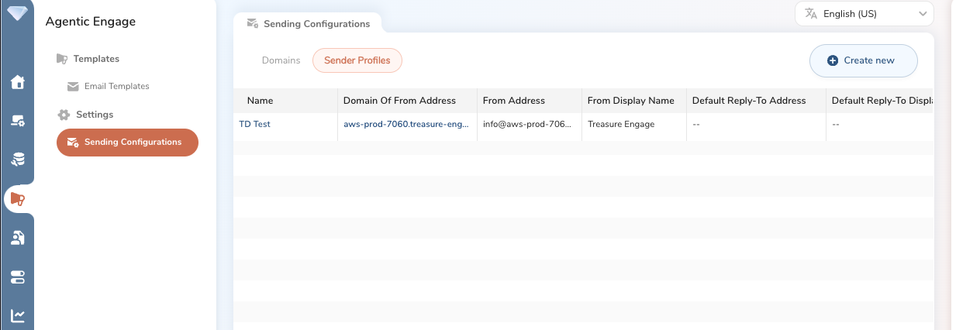Open the analytics chart sidebar icon
The height and width of the screenshot is (330, 980).
[x=17, y=315]
